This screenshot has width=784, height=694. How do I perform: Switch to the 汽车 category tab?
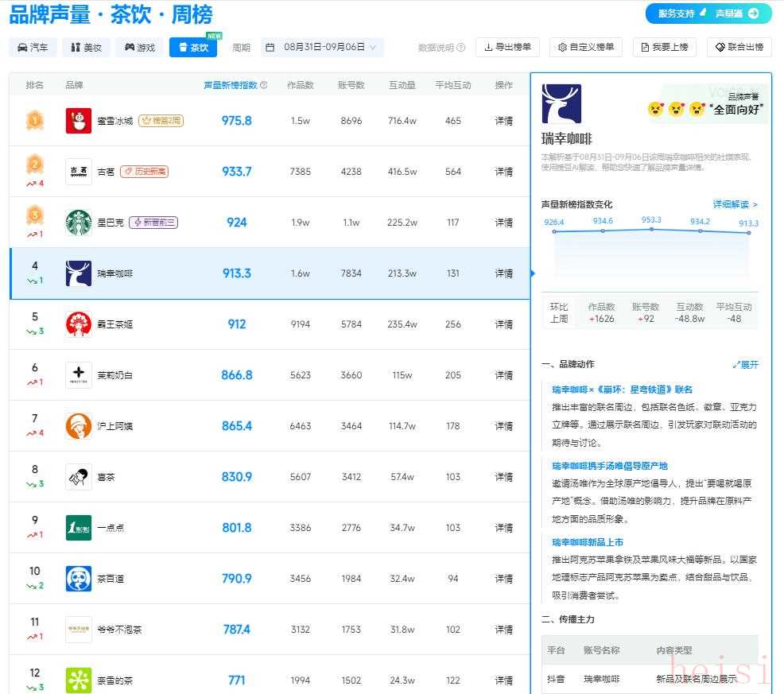(x=33, y=48)
